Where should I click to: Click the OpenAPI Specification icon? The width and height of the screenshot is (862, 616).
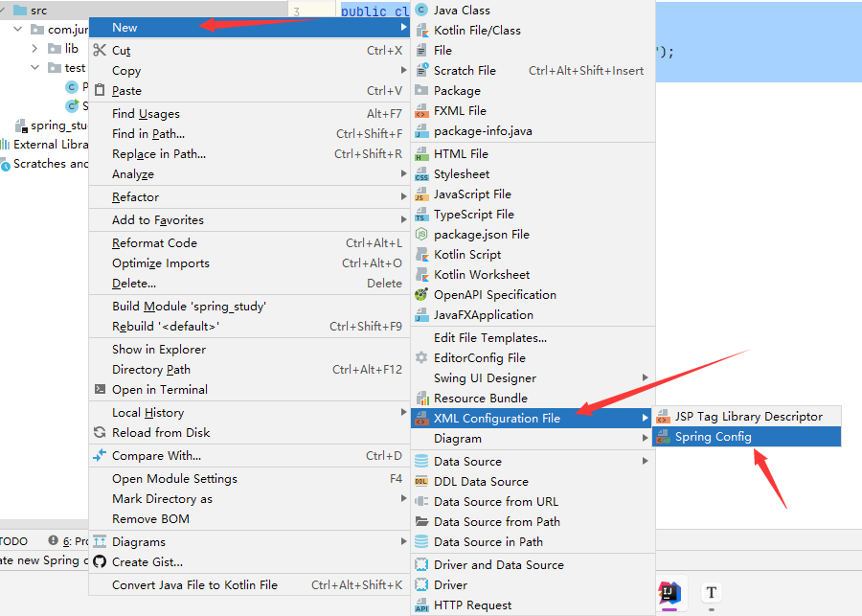coord(421,295)
